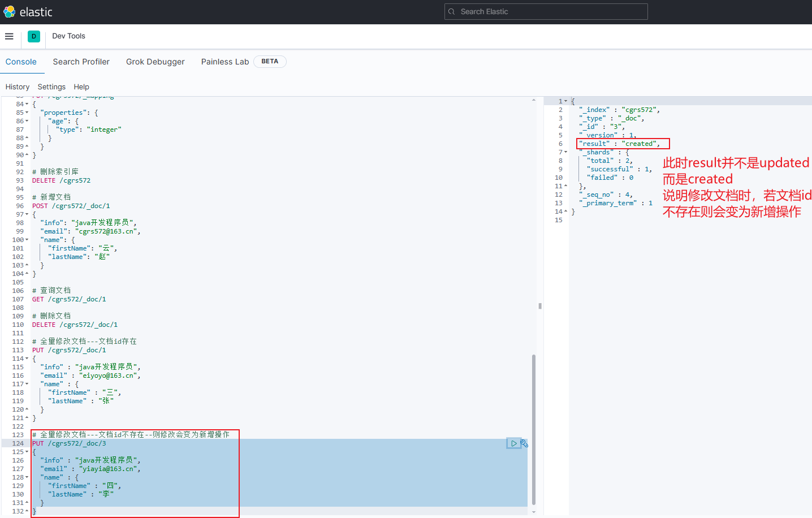Click the "_seq_no" : 4 response line
Viewport: 812px width, 518px height.
pyautogui.click(x=606, y=195)
